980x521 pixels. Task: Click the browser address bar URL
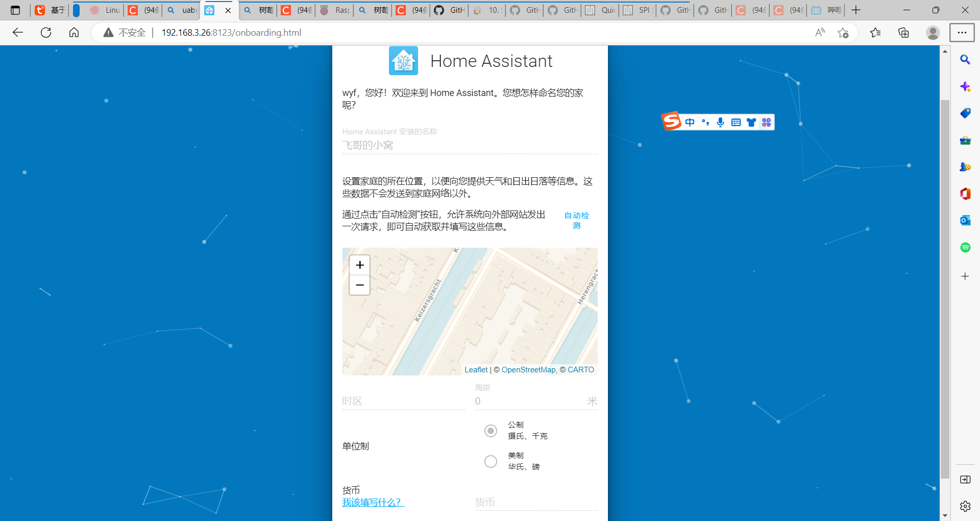[x=231, y=33]
